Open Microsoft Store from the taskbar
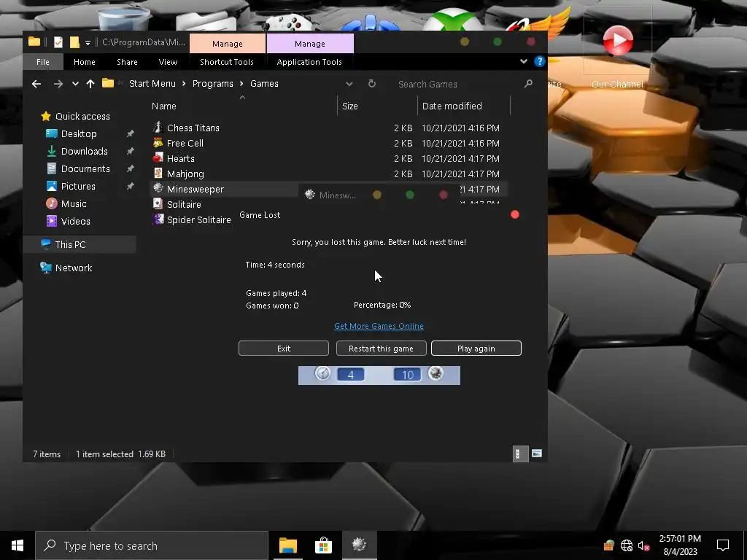Image resolution: width=747 pixels, height=560 pixels. coord(323,545)
